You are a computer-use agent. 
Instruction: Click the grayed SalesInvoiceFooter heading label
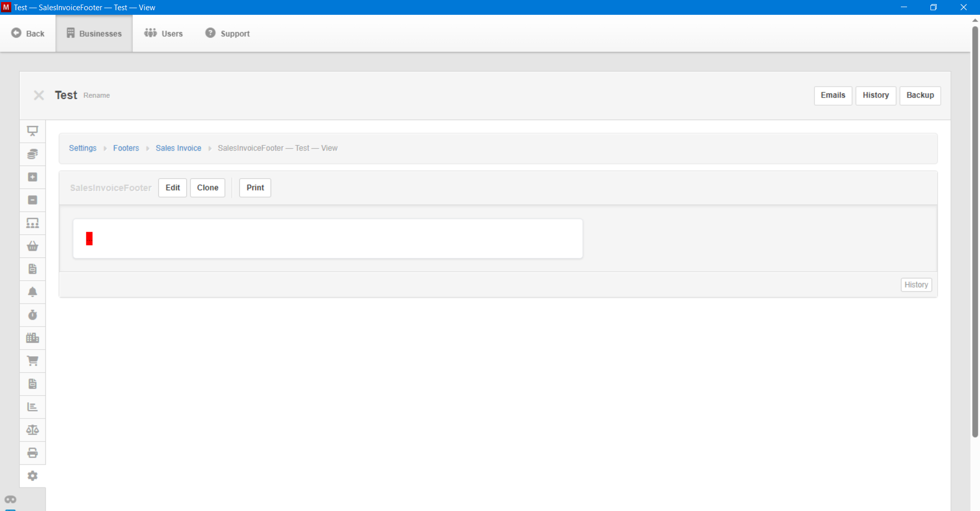pyautogui.click(x=111, y=188)
